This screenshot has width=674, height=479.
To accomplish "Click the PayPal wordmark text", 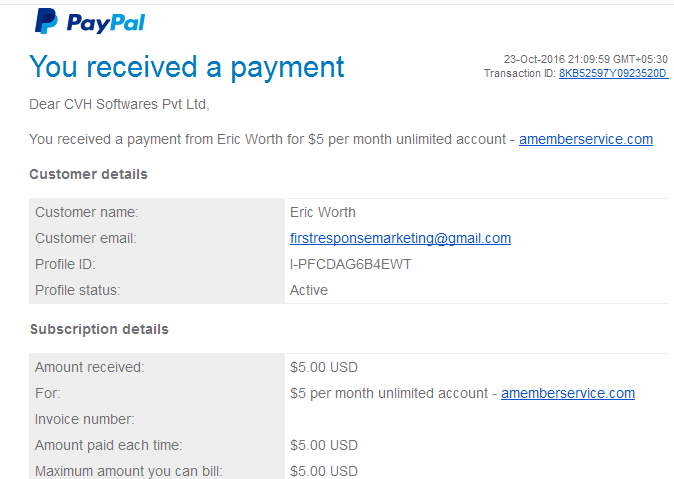I will click(106, 23).
